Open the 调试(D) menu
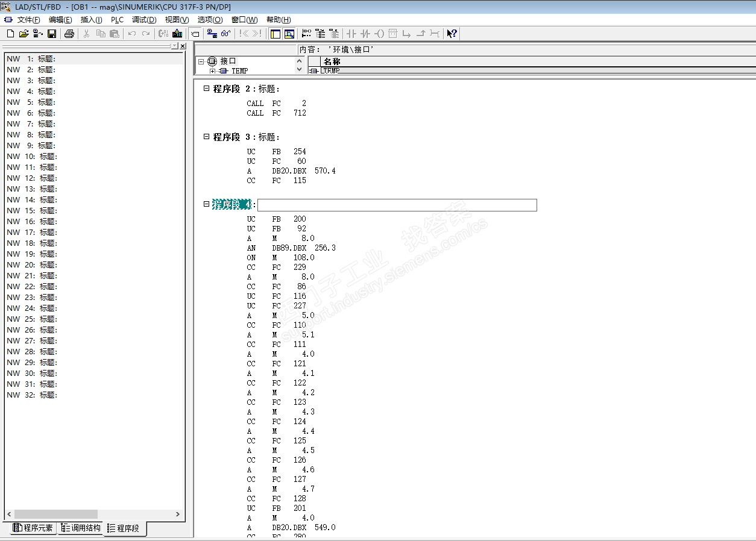The height and width of the screenshot is (541, 756). point(144,20)
